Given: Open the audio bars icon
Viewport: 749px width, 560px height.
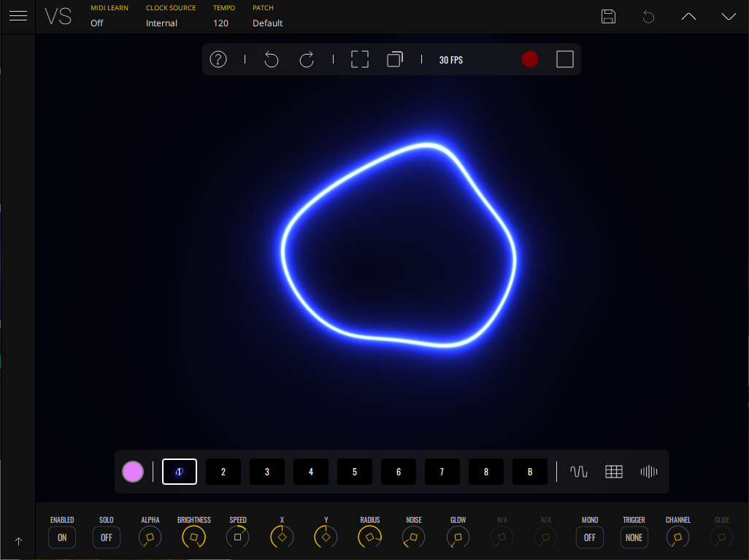Looking at the screenshot, I should [648, 472].
